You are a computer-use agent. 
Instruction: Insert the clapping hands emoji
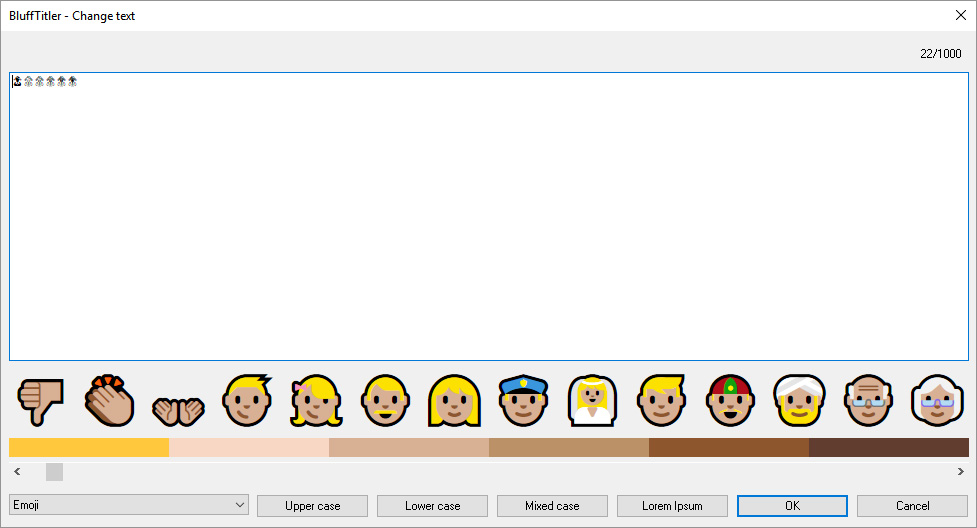(110, 401)
